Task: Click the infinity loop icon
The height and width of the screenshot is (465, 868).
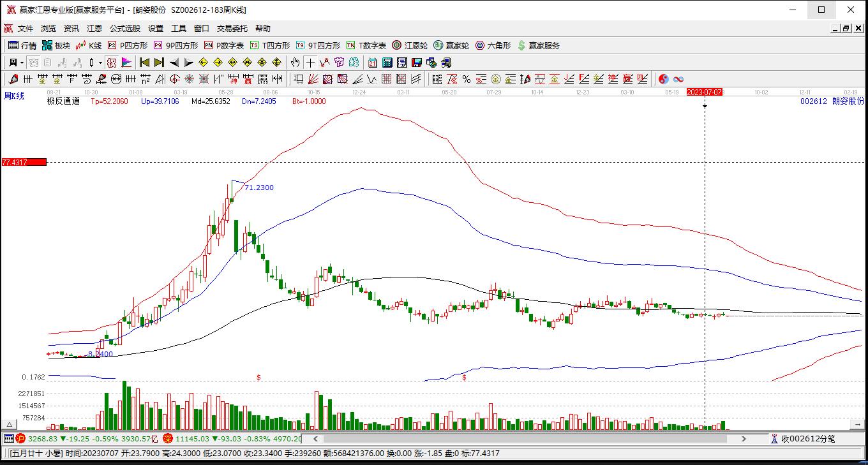Action: pos(678,79)
